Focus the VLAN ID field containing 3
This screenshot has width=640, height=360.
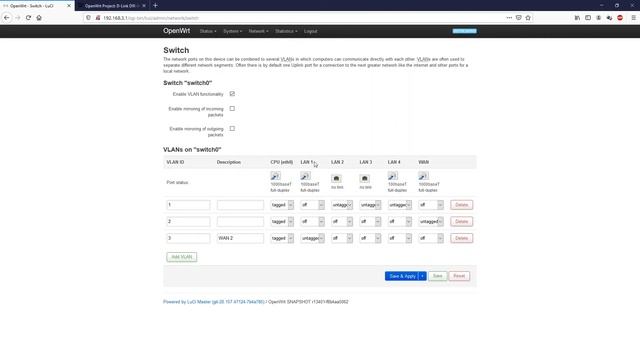point(188,238)
